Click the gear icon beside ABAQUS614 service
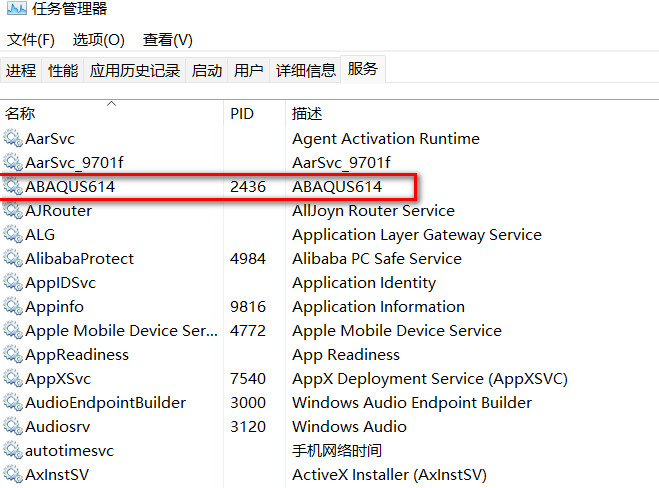 [x=12, y=187]
